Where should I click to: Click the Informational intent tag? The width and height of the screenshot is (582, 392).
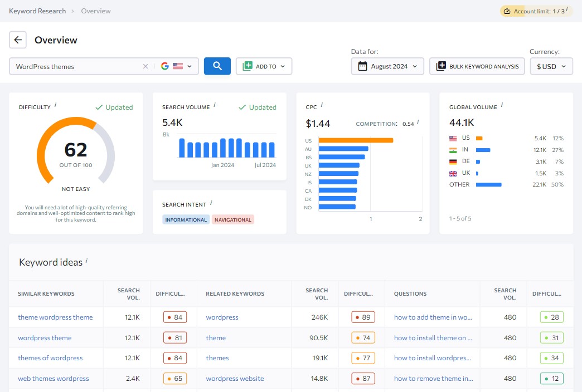click(x=186, y=219)
